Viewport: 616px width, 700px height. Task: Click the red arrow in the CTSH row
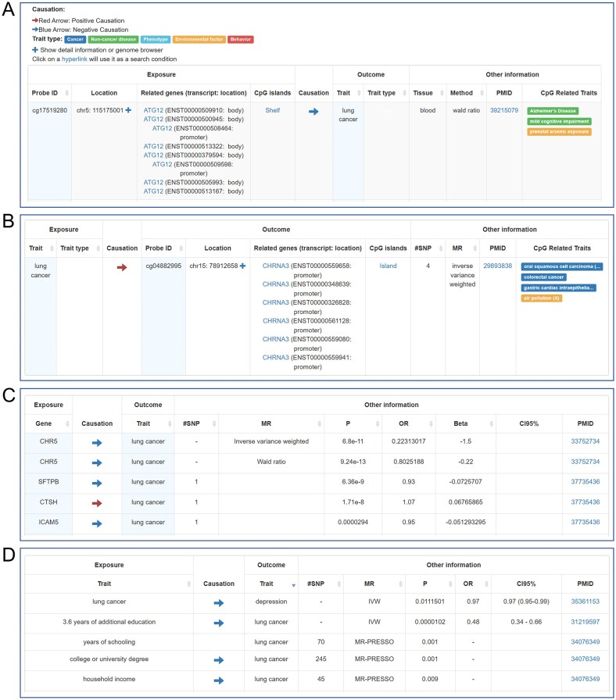(97, 503)
